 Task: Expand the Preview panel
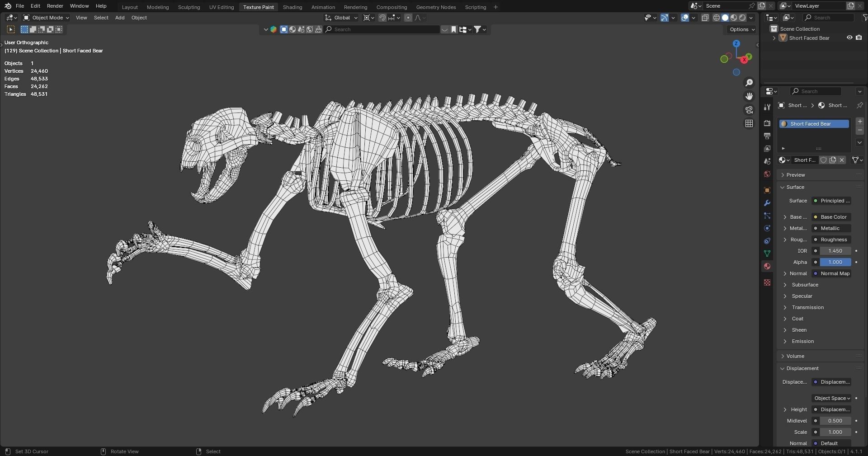[795, 175]
